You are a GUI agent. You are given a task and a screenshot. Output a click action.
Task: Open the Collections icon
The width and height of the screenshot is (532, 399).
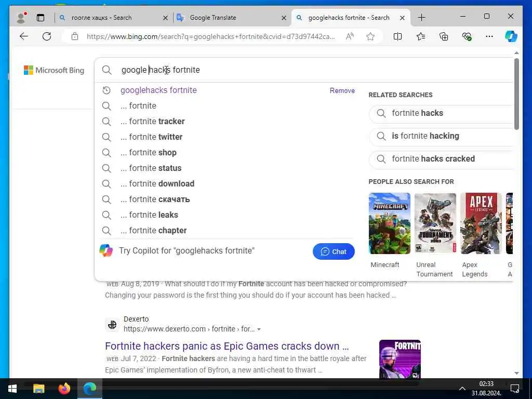[444, 36]
